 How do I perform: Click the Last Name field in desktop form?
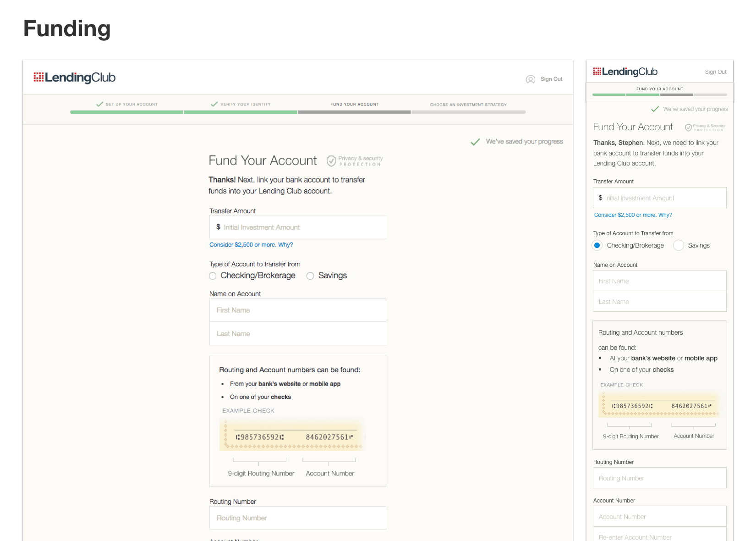point(298,334)
